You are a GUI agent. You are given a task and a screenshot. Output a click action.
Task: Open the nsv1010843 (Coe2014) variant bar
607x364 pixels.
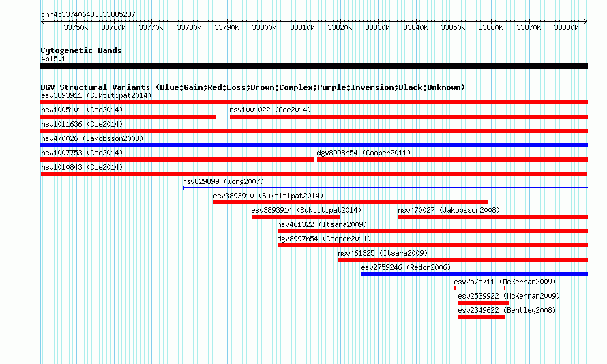[314, 174]
